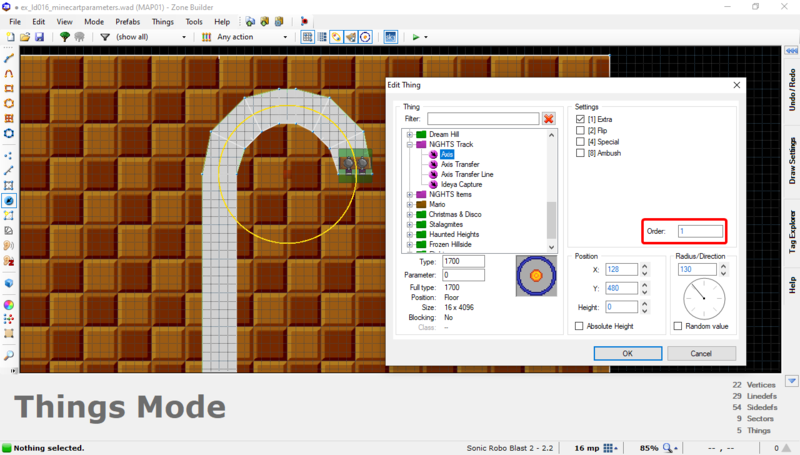Clear the thing filter with red X
This screenshot has height=455, width=800.
(x=548, y=119)
